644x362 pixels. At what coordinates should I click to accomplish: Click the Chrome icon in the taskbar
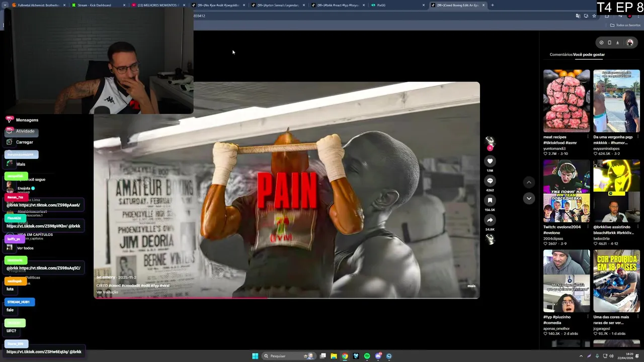click(345, 356)
